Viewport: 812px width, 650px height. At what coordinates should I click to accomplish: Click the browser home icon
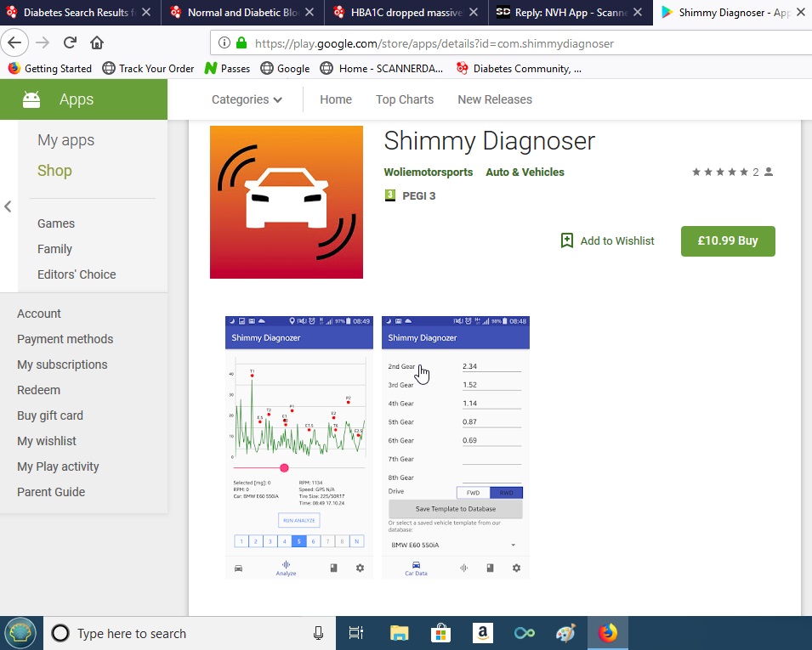coord(97,42)
